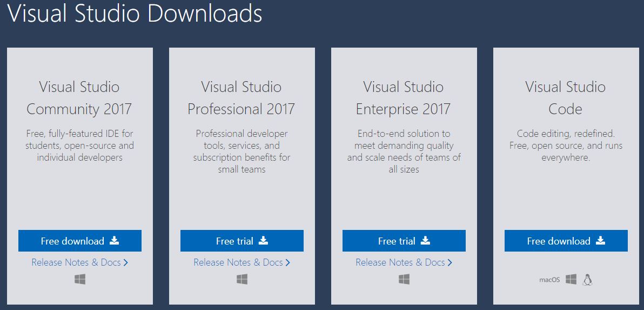Click Free download for Visual Studio Community 2017
Image resolution: width=644 pixels, height=310 pixels.
click(79, 241)
